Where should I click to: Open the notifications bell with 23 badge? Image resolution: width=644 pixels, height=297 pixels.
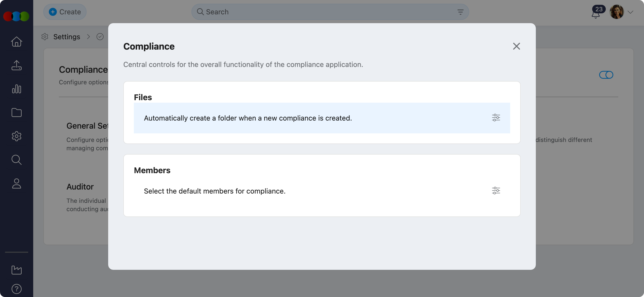595,14
